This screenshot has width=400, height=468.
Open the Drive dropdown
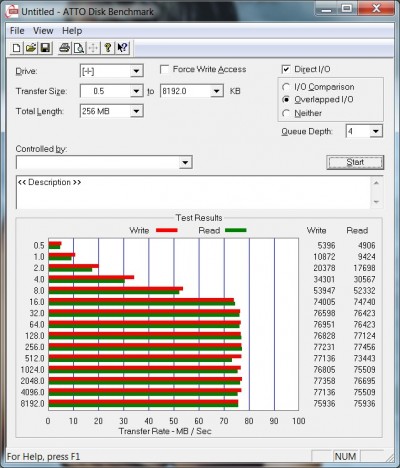click(x=136, y=71)
